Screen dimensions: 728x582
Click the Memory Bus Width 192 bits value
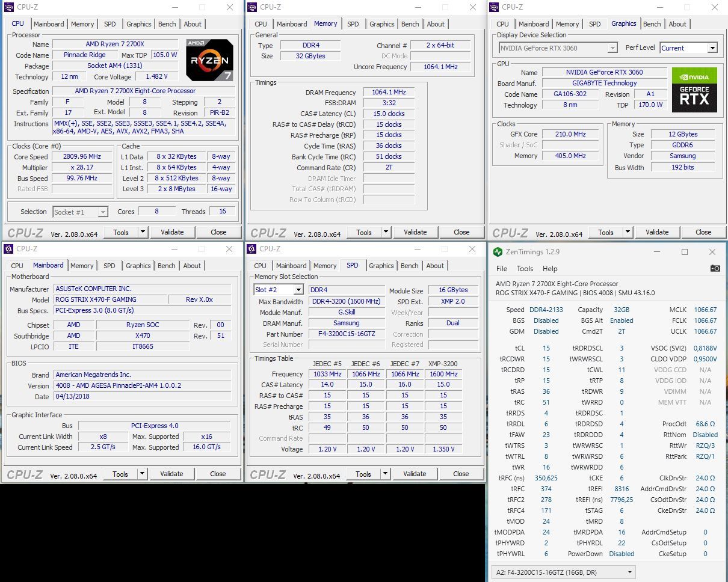pos(683,167)
